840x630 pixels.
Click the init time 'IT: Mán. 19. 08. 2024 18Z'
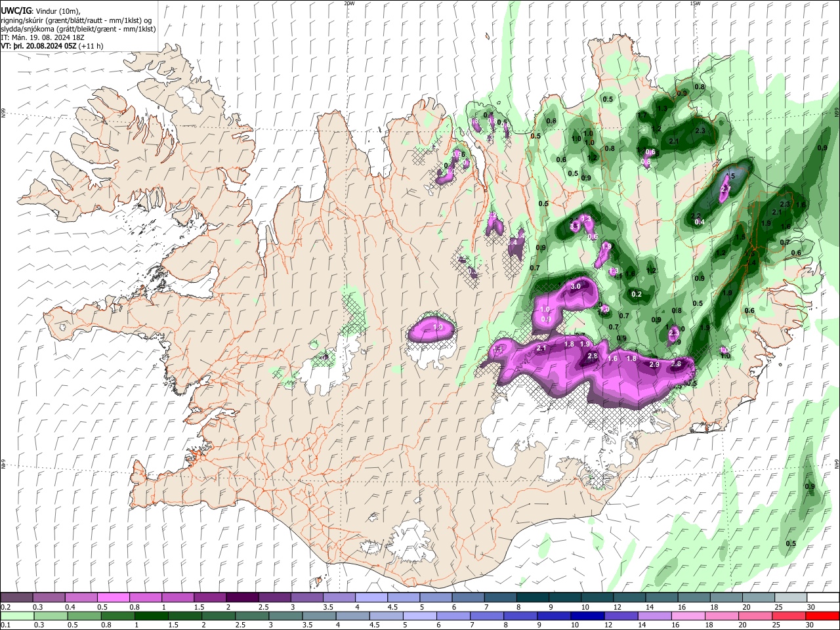point(43,37)
